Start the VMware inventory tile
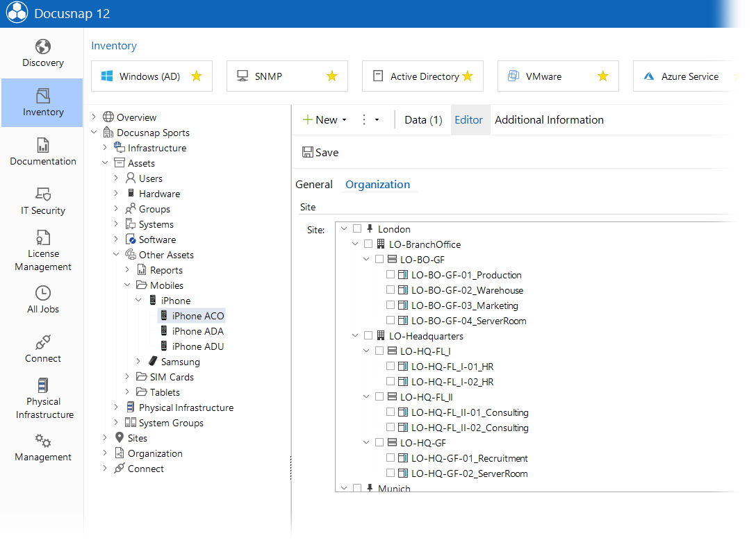This screenshot has width=756, height=554. [x=559, y=76]
